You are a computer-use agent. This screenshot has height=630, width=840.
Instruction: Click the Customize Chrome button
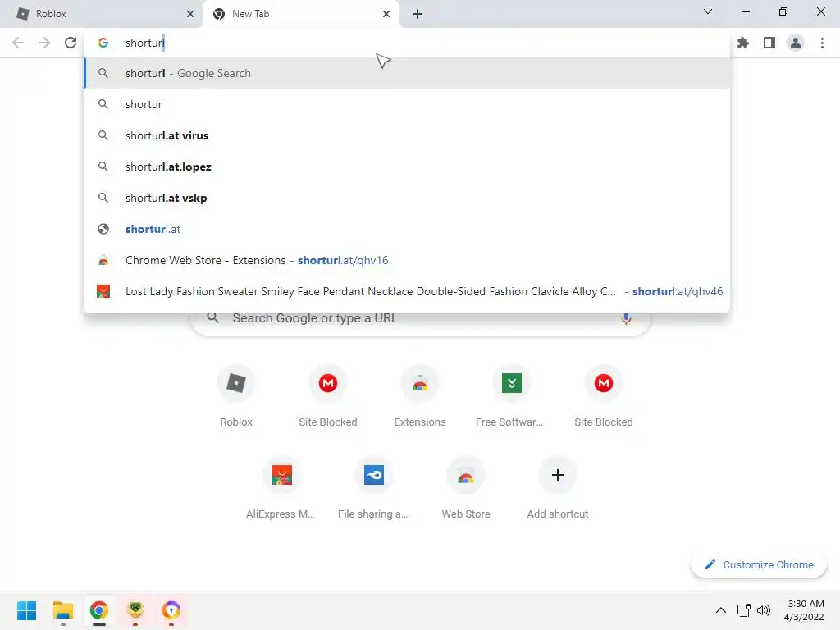[759, 564]
